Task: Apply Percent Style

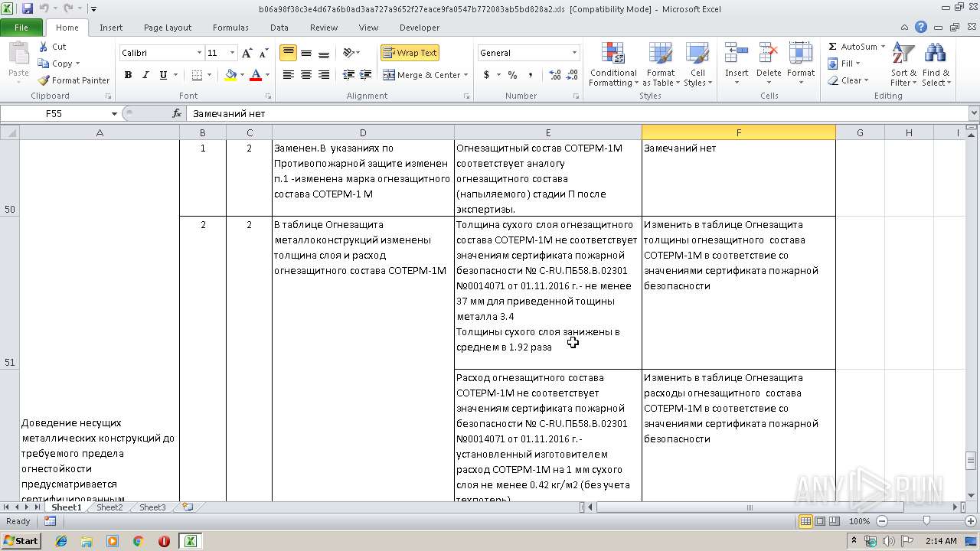Action: (x=512, y=75)
